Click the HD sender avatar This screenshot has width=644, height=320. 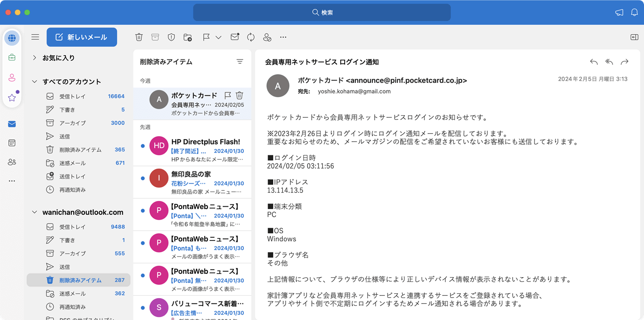coord(159,146)
